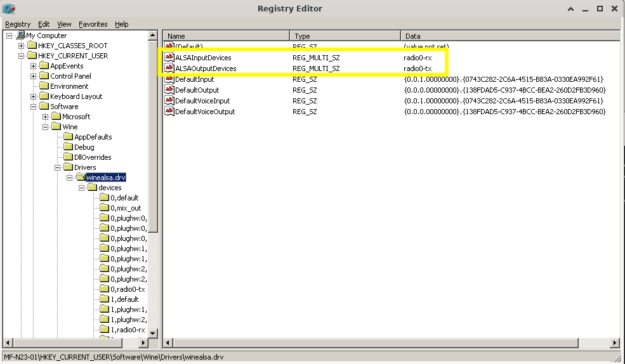The width and height of the screenshot is (625, 364).
Task: Click the values pane scroll left arrow
Action: (168, 342)
